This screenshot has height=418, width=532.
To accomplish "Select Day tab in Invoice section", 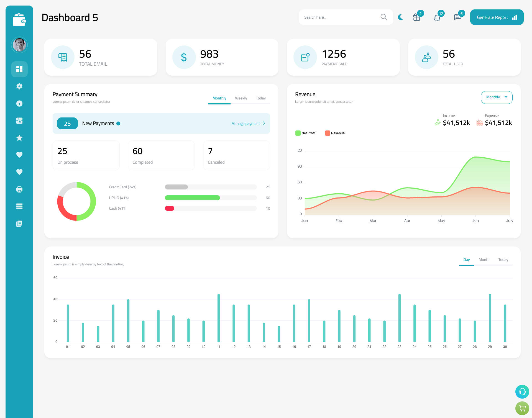I will point(466,260).
